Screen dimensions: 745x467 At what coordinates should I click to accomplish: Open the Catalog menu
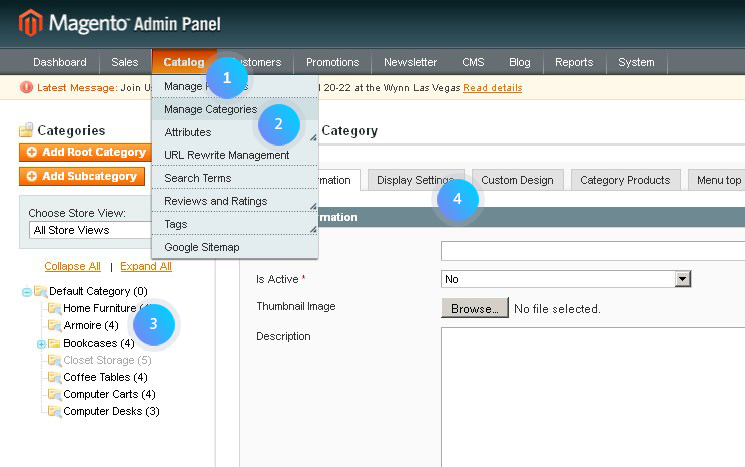coord(184,62)
